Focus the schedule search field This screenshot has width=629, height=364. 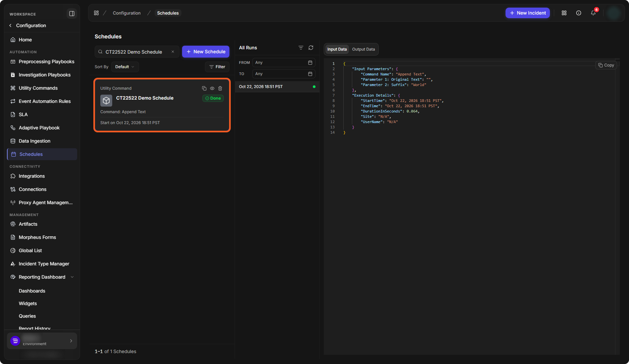coord(137,52)
